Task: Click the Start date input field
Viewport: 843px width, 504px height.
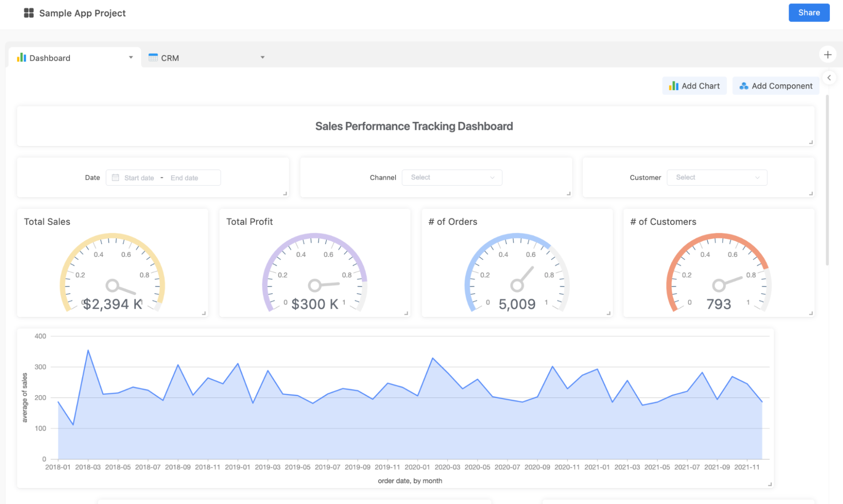Action: pyautogui.click(x=139, y=178)
